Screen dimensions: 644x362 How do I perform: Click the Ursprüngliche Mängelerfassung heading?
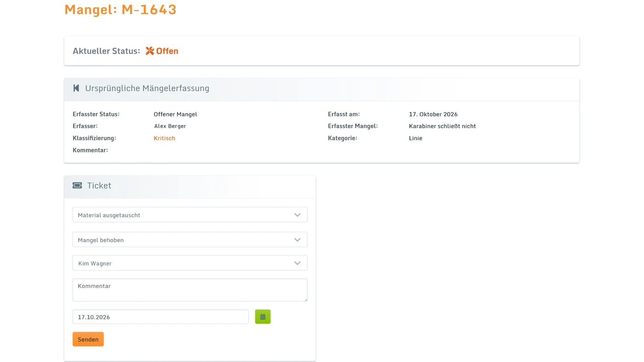click(147, 88)
